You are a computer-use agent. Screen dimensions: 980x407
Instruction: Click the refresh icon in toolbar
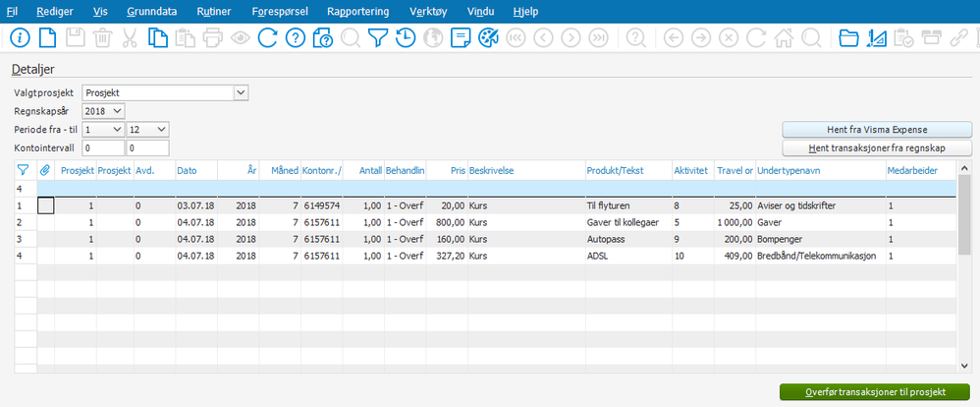(267, 38)
